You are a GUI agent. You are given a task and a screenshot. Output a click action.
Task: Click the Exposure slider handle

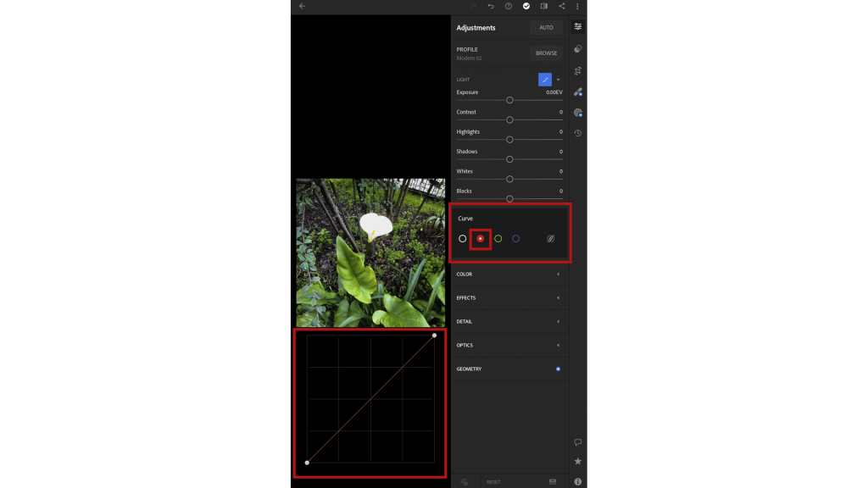pyautogui.click(x=509, y=100)
